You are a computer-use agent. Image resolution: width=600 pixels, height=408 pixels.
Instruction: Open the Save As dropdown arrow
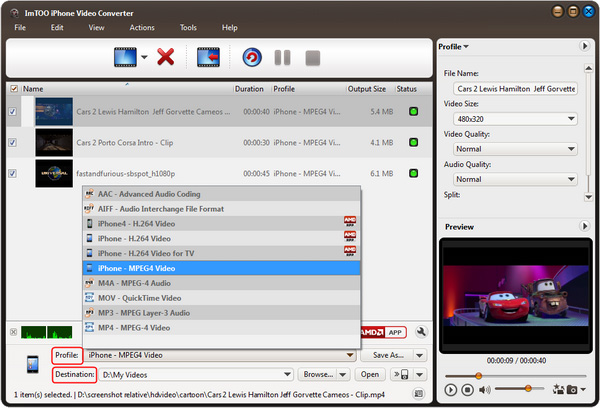[x=420, y=355]
